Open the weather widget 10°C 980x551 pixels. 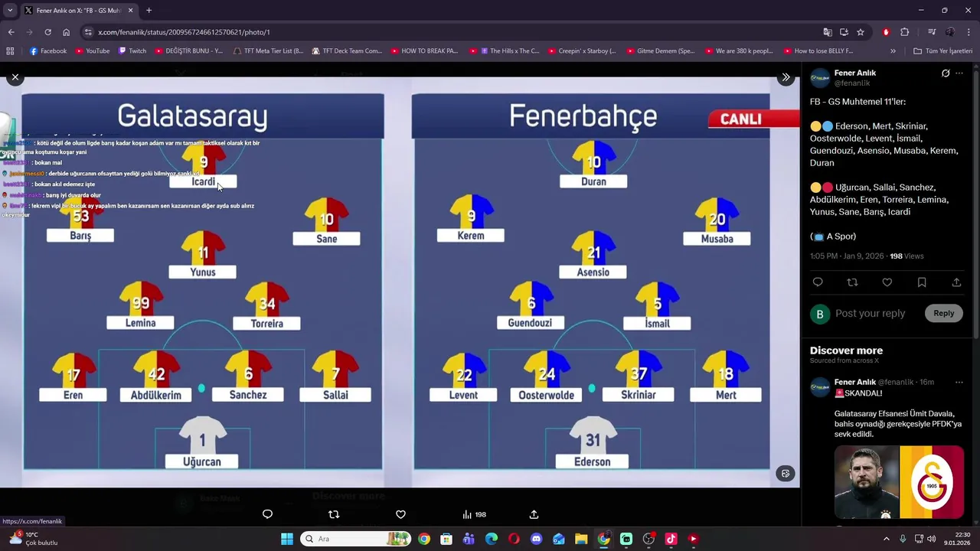[x=34, y=539]
